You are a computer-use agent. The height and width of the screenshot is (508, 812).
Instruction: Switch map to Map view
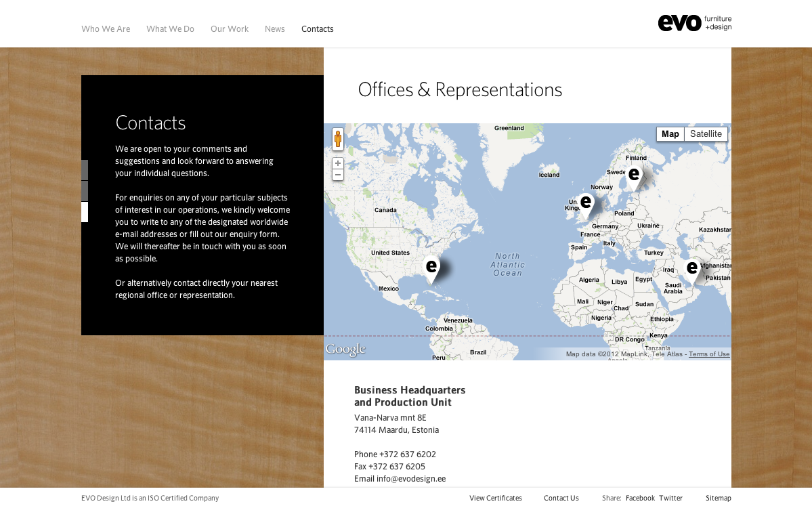[670, 134]
